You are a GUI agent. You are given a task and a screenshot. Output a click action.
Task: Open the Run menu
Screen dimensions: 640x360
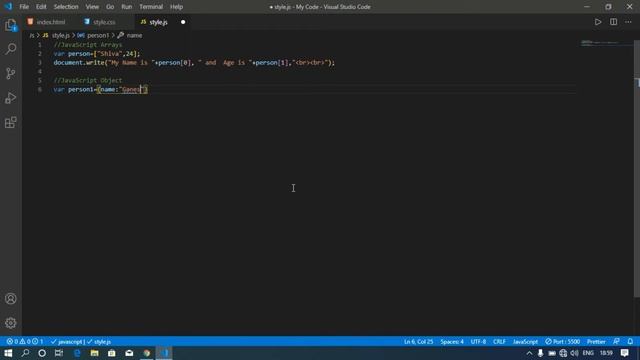[127, 7]
